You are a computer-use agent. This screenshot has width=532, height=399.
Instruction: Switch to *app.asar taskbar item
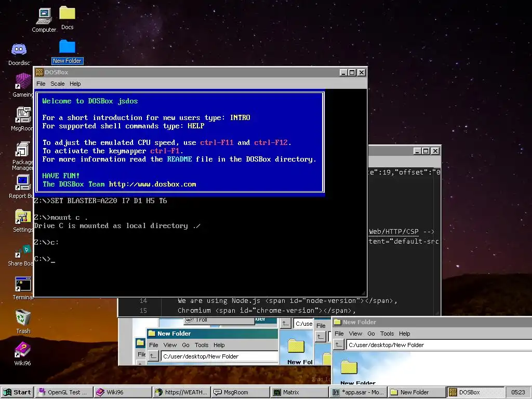point(358,392)
